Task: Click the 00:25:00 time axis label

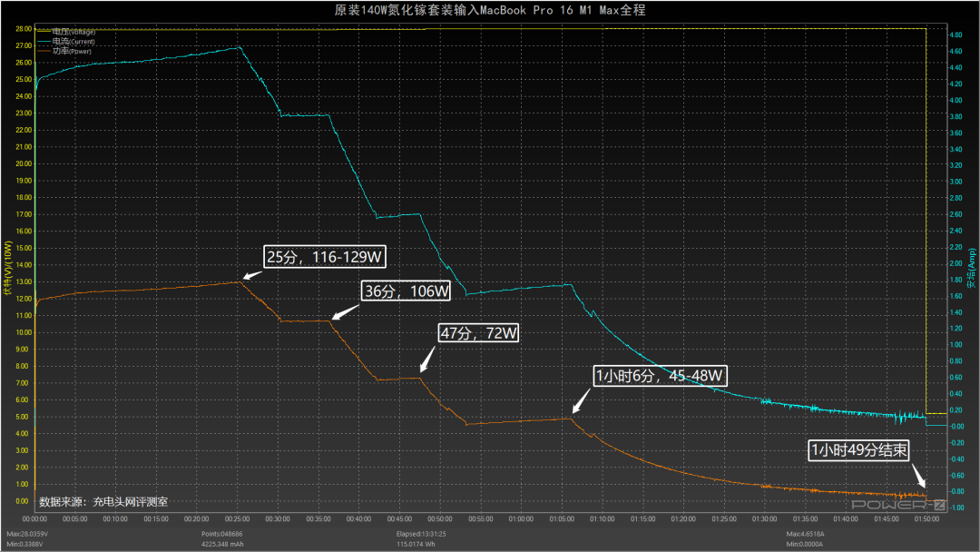Action: pyautogui.click(x=237, y=519)
